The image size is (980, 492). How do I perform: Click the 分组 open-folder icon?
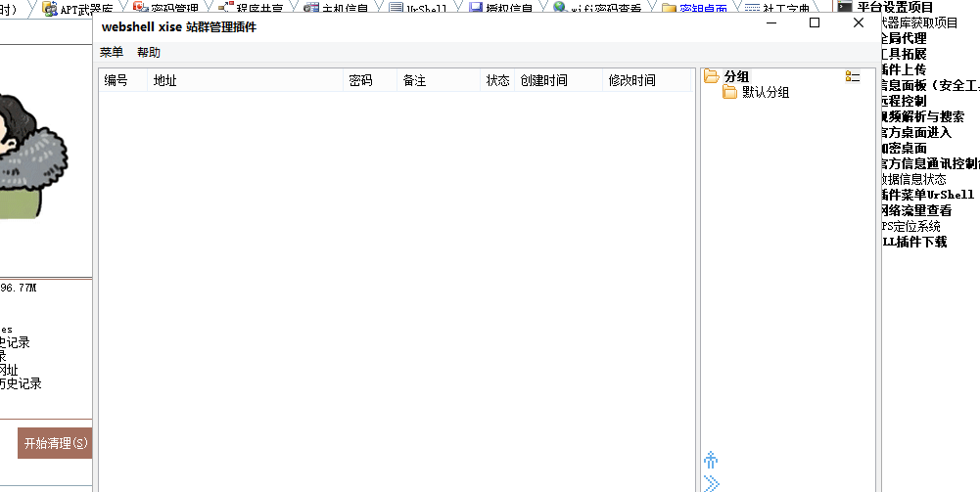tap(711, 76)
